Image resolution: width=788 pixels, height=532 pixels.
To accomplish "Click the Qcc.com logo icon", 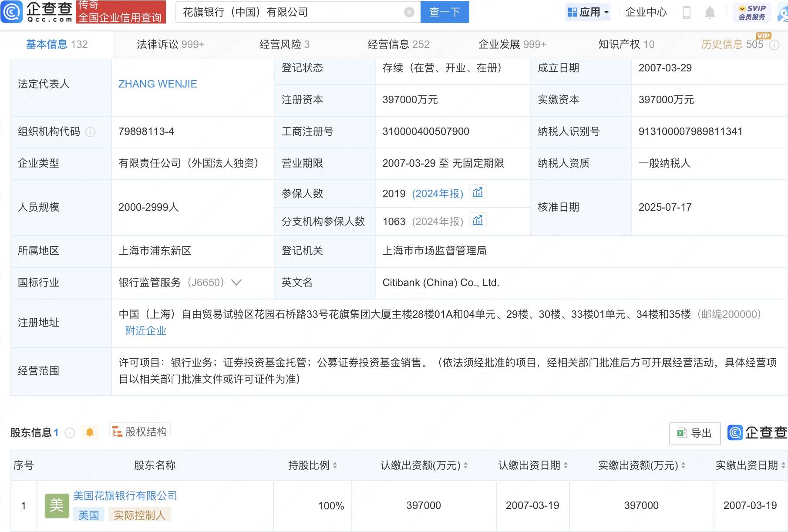I will (12, 12).
